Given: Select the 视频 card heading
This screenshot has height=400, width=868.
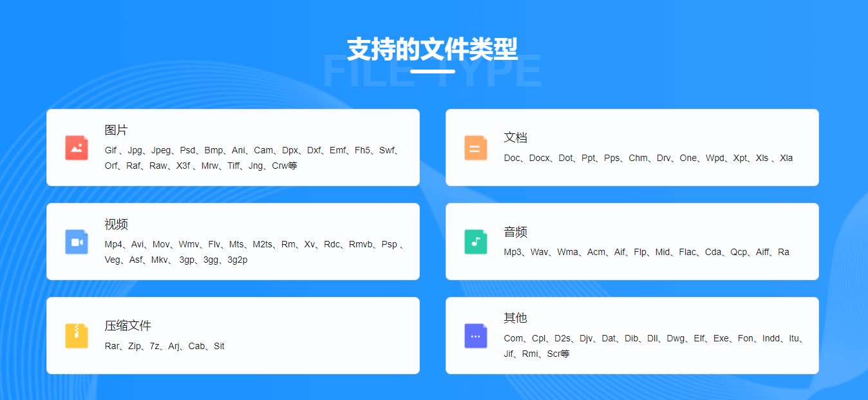Looking at the screenshot, I should 116,224.
